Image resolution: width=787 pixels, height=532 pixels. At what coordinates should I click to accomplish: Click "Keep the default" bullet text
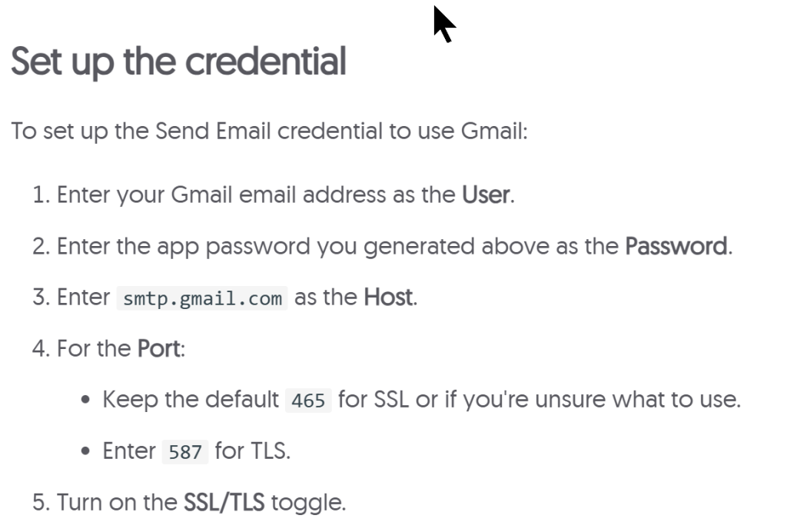pyautogui.click(x=191, y=400)
